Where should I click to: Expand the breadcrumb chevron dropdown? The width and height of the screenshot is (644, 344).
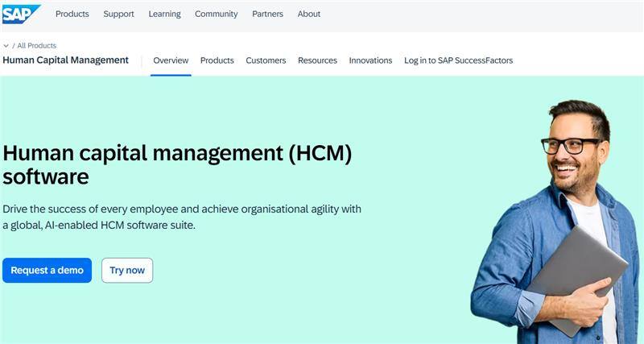6,46
